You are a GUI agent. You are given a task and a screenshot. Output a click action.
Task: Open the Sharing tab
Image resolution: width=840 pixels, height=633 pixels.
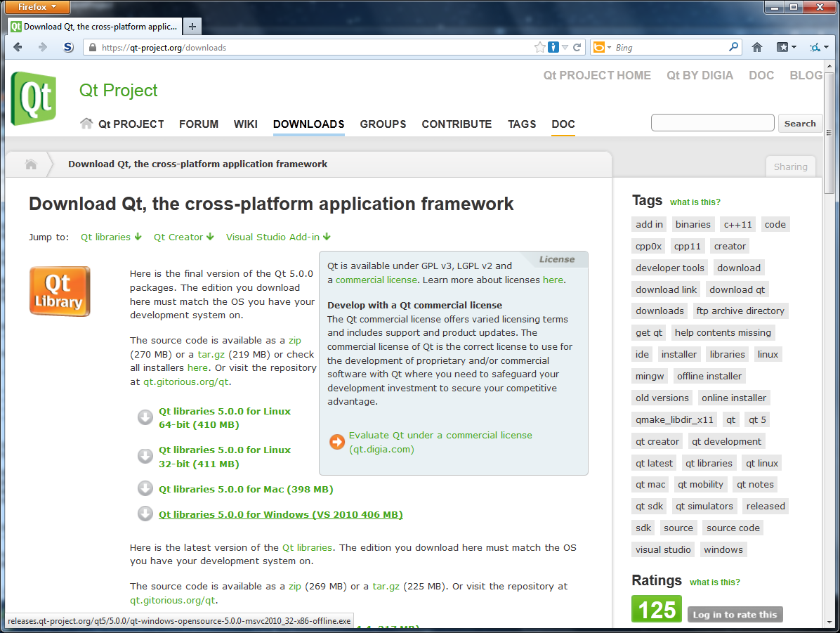[x=790, y=167]
